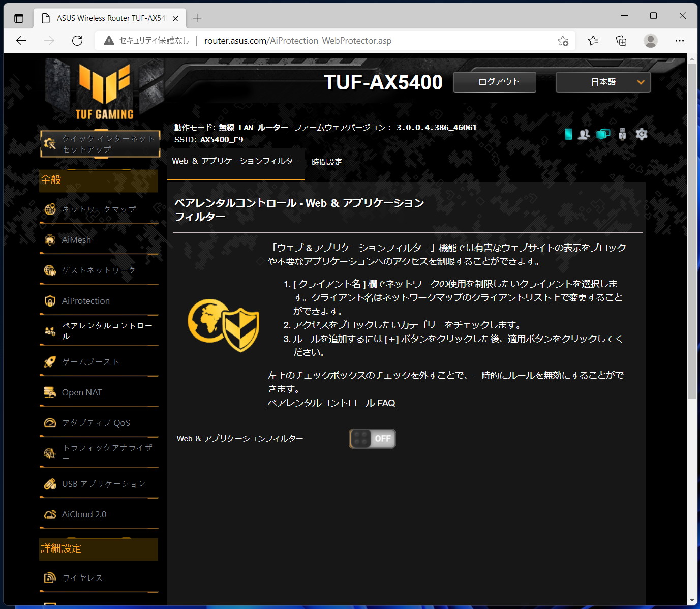Click the AiProtection shield icon
The image size is (700, 609).
coord(50,301)
